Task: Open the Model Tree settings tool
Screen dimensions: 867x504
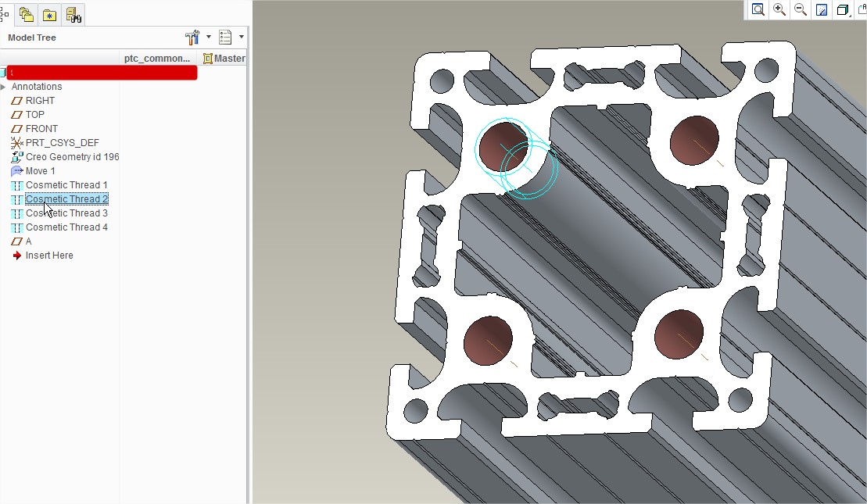Action: pos(192,36)
